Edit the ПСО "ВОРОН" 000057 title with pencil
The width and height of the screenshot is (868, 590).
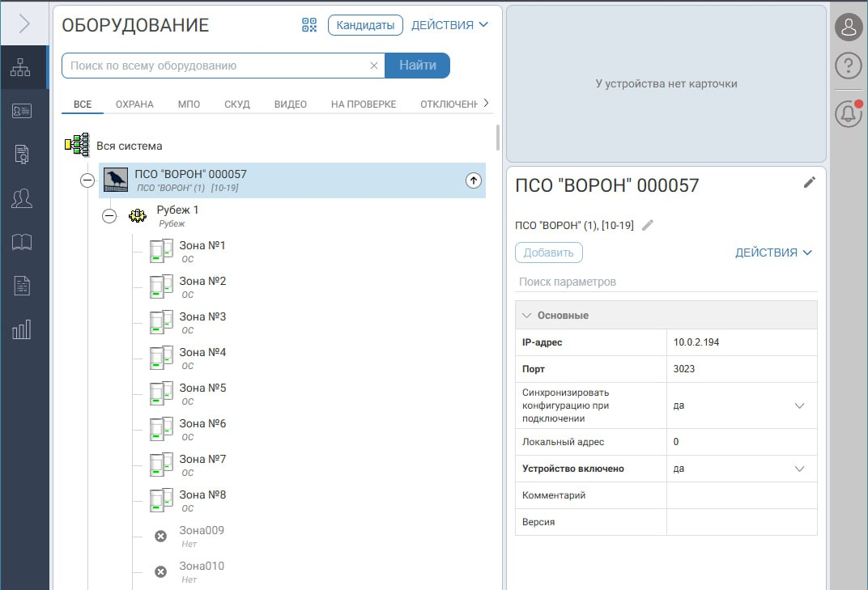coord(809,183)
